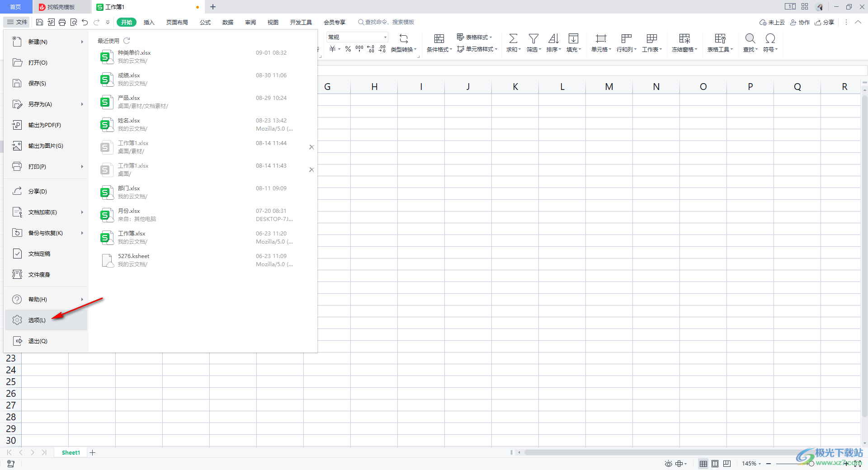This screenshot has width=868, height=470.
Task: Switch to normal view in status bar
Action: [703, 464]
